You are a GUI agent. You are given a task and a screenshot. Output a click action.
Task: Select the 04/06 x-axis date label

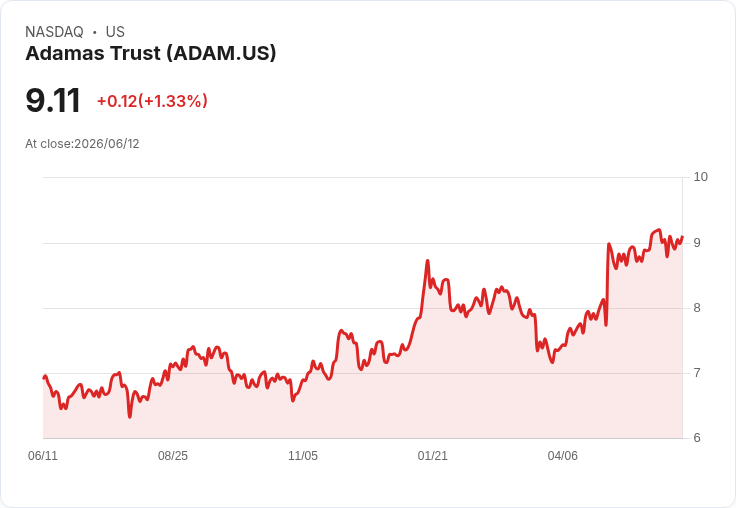[562, 455]
